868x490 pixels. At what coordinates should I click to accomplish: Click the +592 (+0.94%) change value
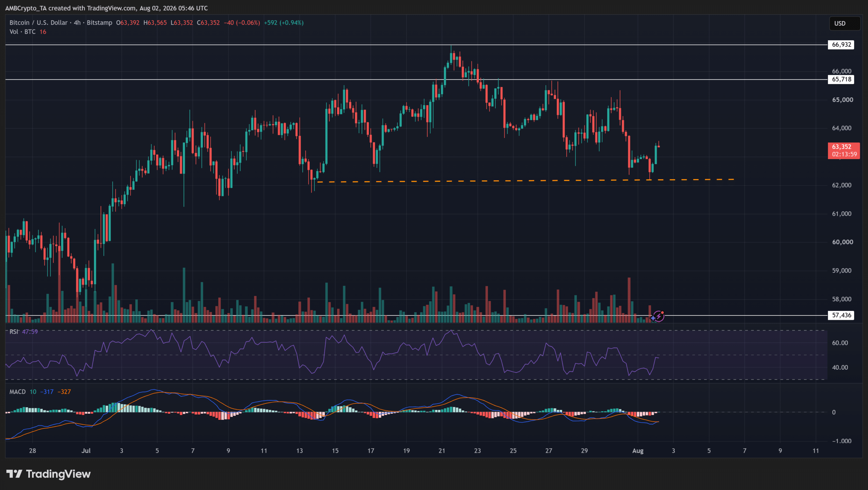coord(283,23)
